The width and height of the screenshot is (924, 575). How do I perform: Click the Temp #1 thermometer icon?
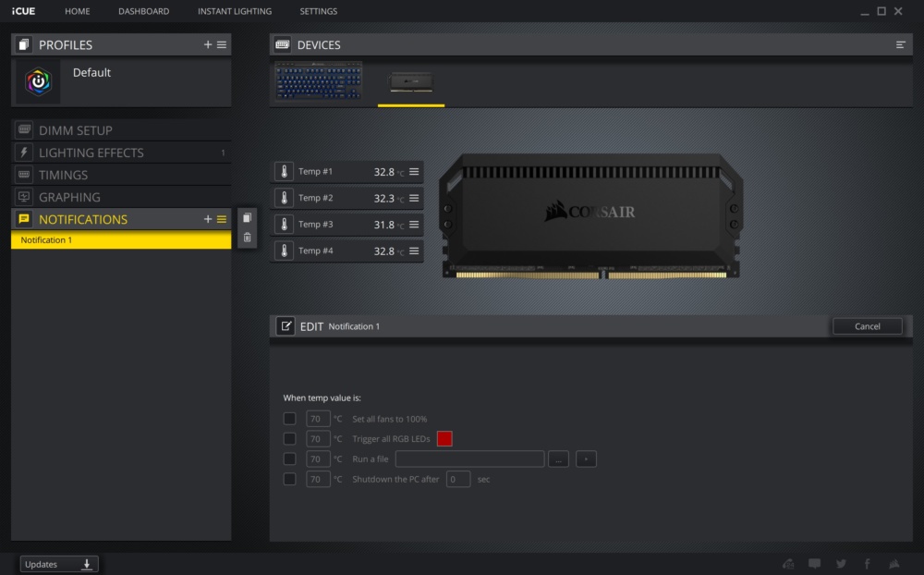coord(284,172)
